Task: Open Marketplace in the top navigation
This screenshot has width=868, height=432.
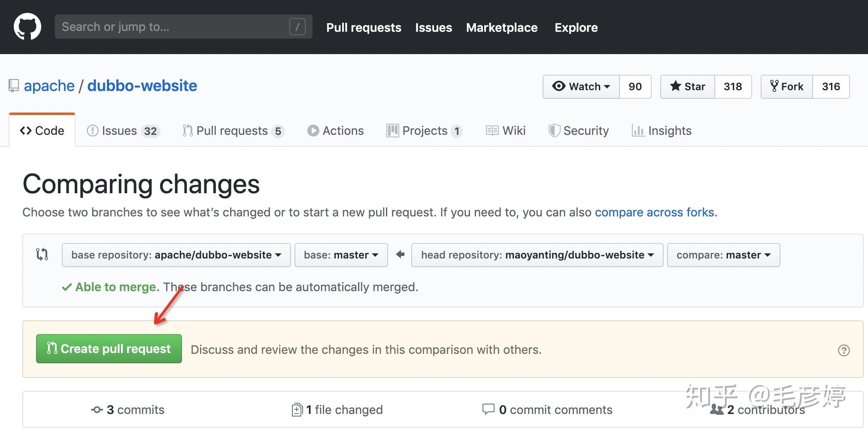Action: [502, 27]
